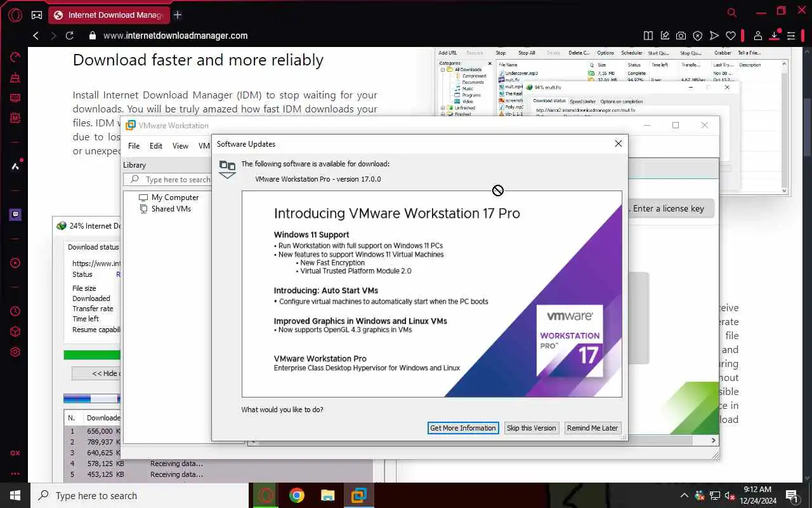Click the GX logo at sidebar bottom
Viewport: 812px width, 508px height.
(x=15, y=453)
